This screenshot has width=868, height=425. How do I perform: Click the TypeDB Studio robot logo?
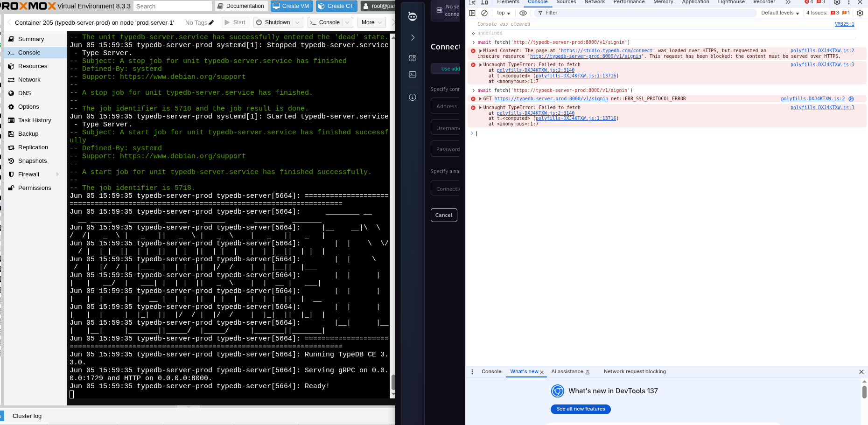[413, 16]
